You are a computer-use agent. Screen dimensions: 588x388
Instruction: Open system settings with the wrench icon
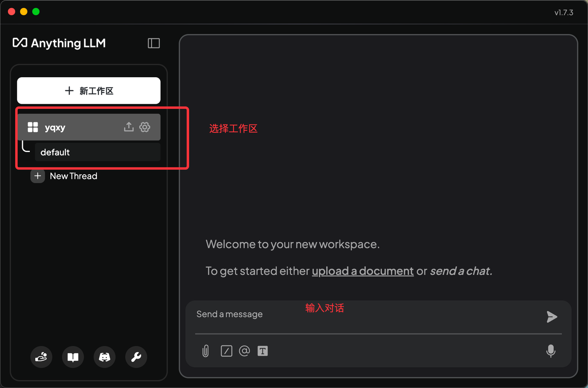(x=136, y=357)
